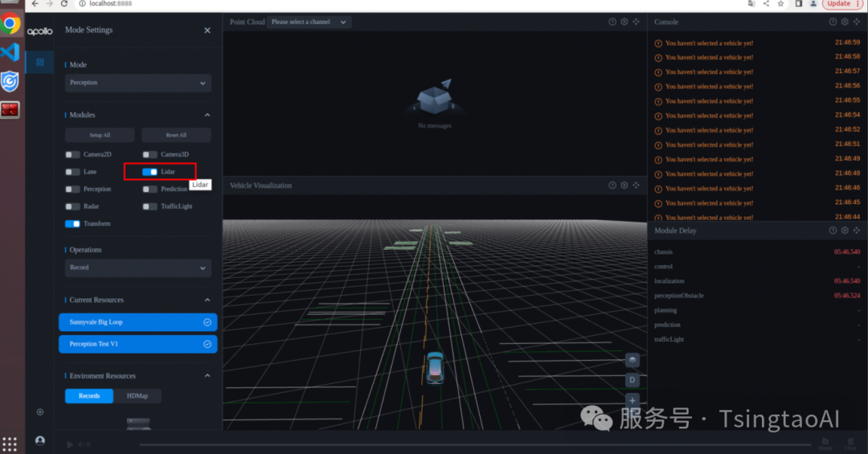Open the Operations dropdown showing Record

pos(138,268)
